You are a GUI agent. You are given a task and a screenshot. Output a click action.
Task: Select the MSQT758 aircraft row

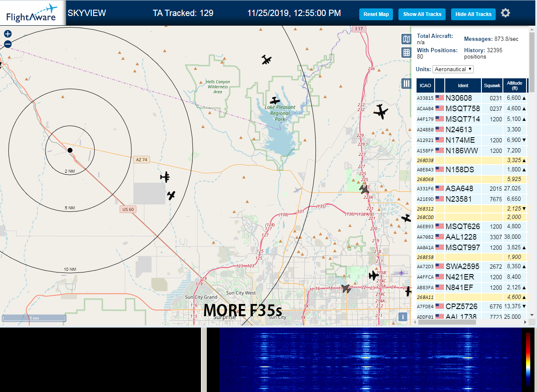(x=472, y=108)
